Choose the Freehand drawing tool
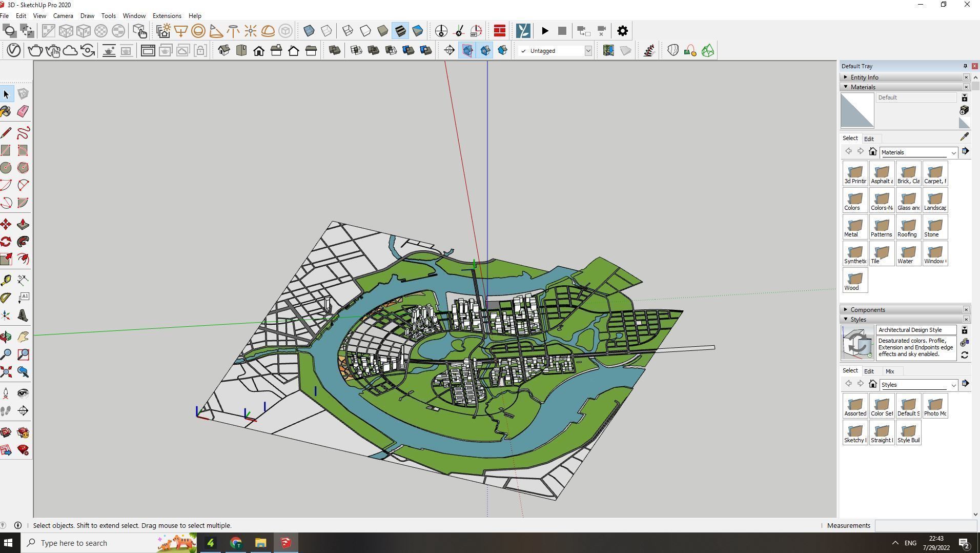This screenshot has width=980, height=553. (23, 133)
